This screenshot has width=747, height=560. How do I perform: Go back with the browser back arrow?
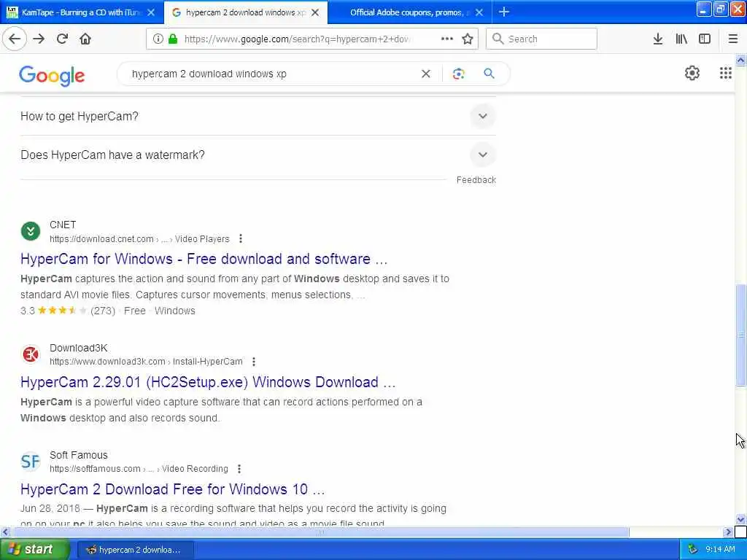pyautogui.click(x=15, y=39)
